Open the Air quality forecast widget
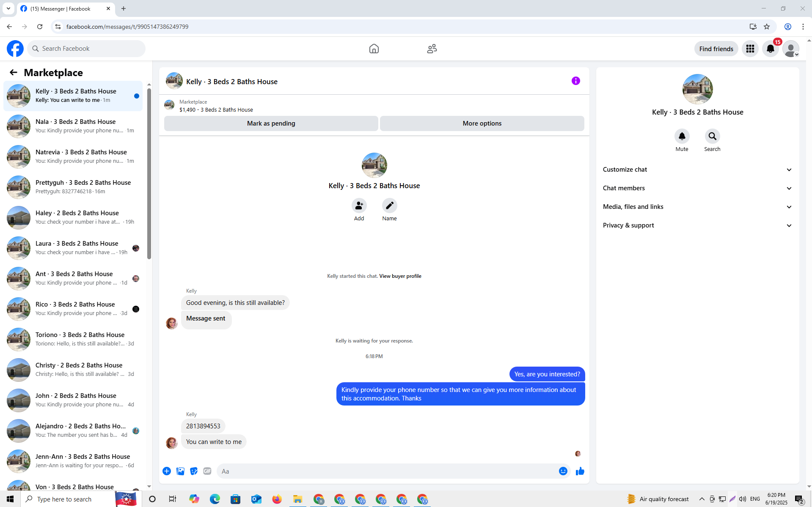The image size is (812, 507). [658, 499]
